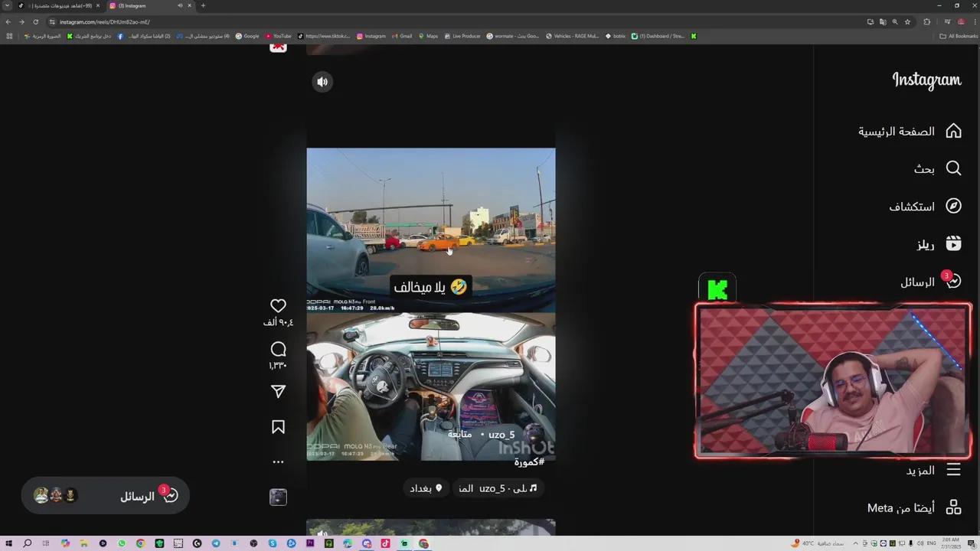Mute the reel audio speaker button
The width and height of the screenshot is (980, 551).
click(322, 82)
